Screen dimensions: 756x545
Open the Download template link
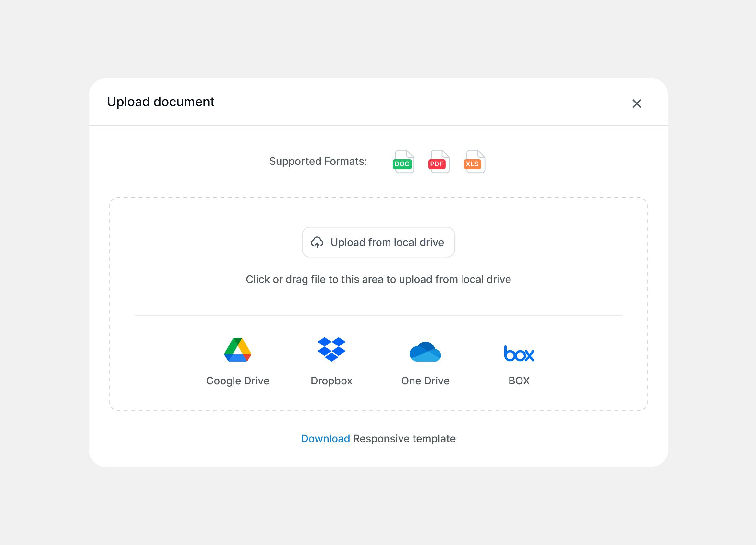point(325,439)
